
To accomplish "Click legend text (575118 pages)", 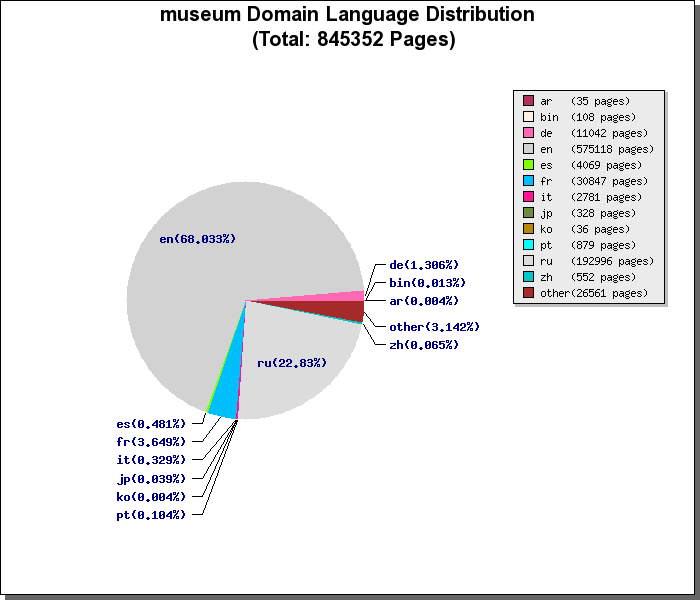I will [612, 149].
